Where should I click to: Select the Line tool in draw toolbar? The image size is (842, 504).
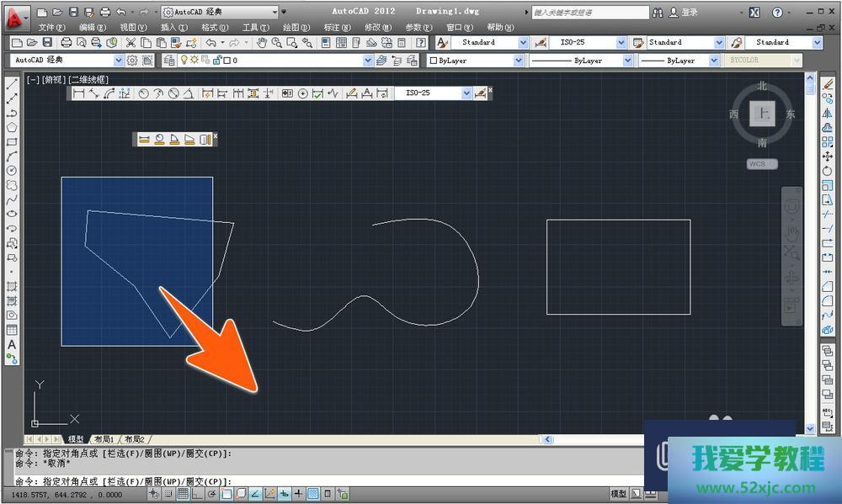pos(12,84)
